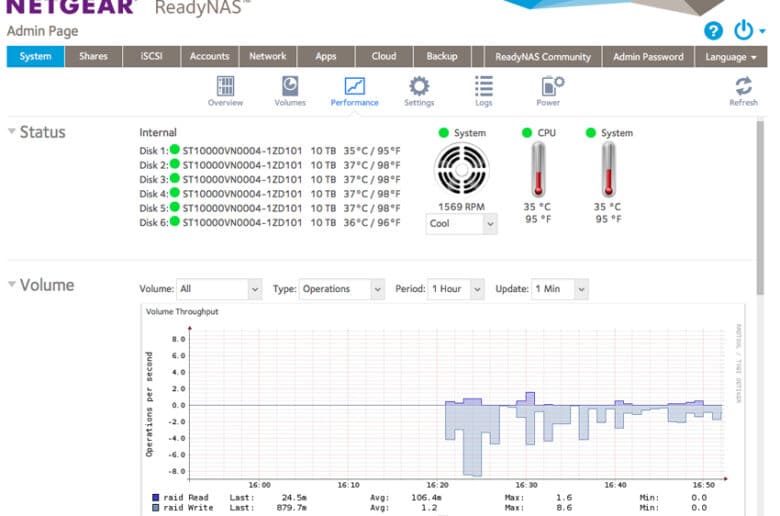Viewport: 780px width, 516px height.
Task: Click the Volume Throughput chart area
Action: [457, 404]
